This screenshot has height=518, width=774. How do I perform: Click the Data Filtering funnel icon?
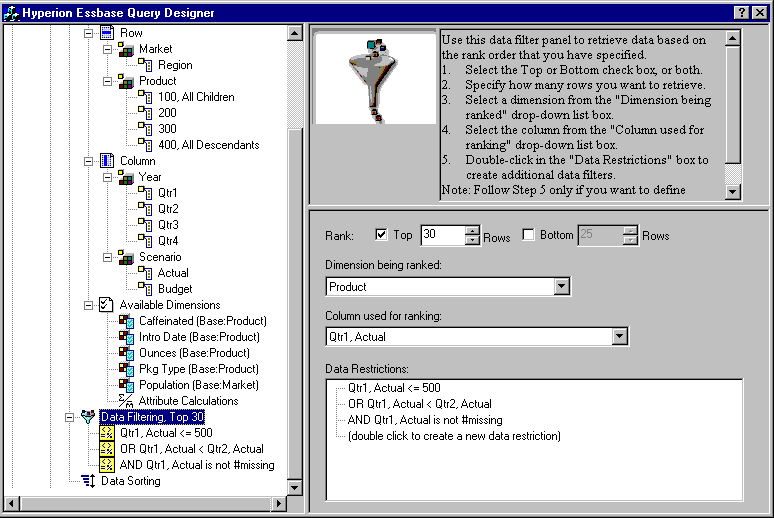coord(88,417)
